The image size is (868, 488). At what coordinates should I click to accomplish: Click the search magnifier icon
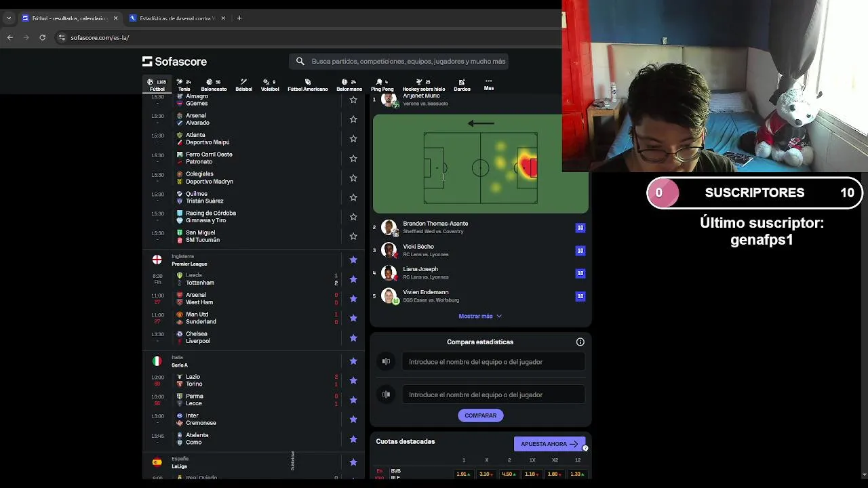pos(300,61)
